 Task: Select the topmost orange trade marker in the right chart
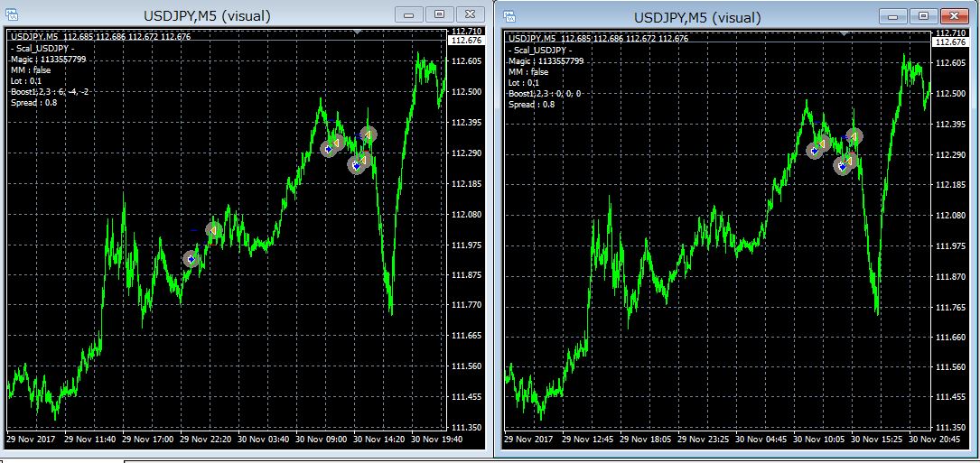pos(854,135)
